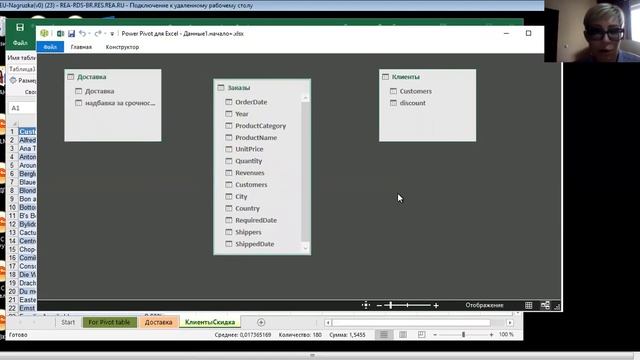640x360 pixels.
Task: Open the Файл tab in Power Pivot
Action: coord(50,47)
